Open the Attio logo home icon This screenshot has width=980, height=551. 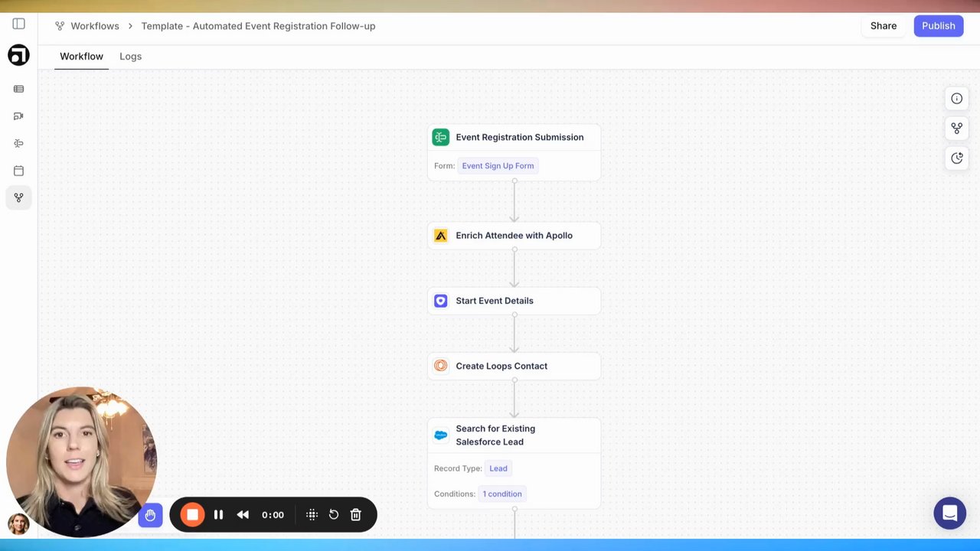pyautogui.click(x=18, y=55)
